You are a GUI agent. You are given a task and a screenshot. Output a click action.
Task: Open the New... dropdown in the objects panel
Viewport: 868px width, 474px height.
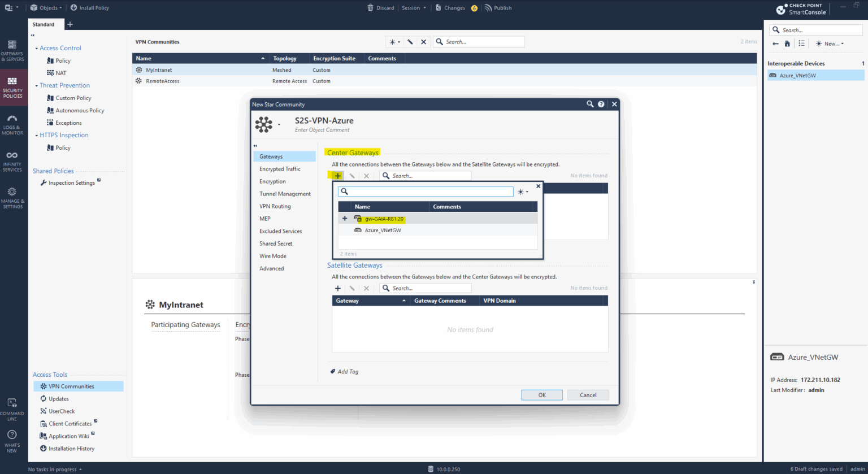[830, 44]
